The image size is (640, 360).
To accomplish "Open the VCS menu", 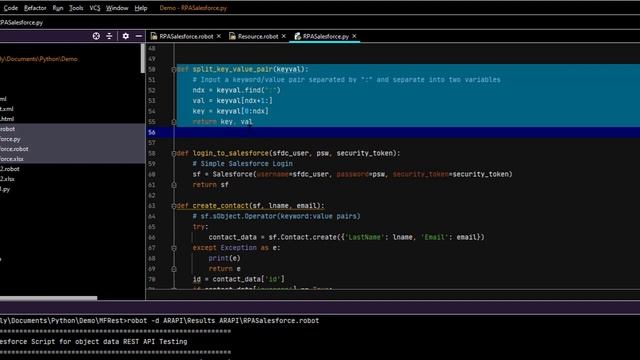I will 95,8.
